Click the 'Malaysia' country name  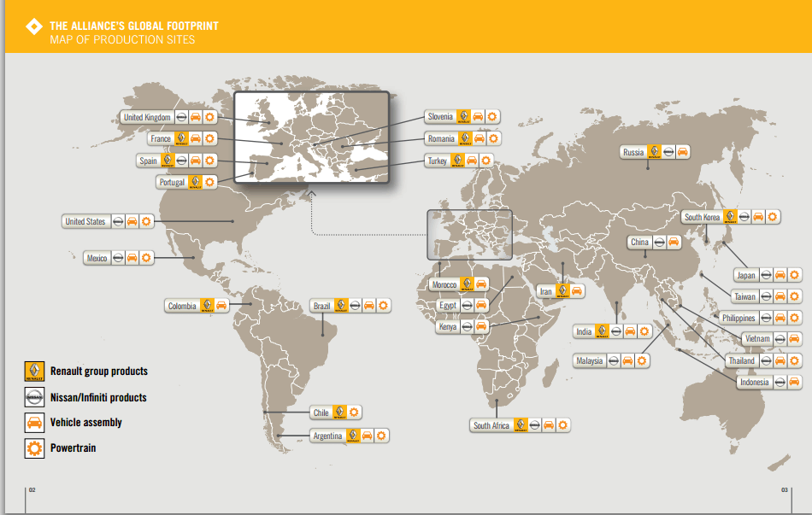590,360
